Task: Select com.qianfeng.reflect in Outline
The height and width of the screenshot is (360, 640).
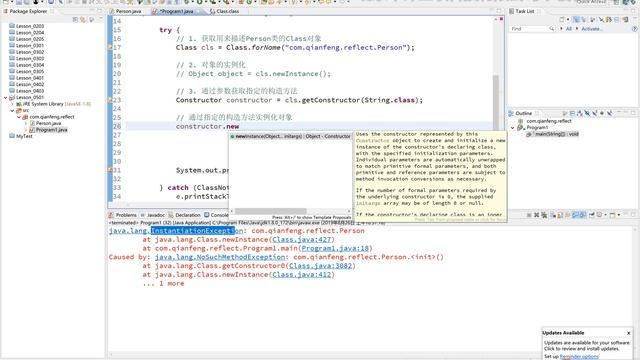Action: [544, 121]
